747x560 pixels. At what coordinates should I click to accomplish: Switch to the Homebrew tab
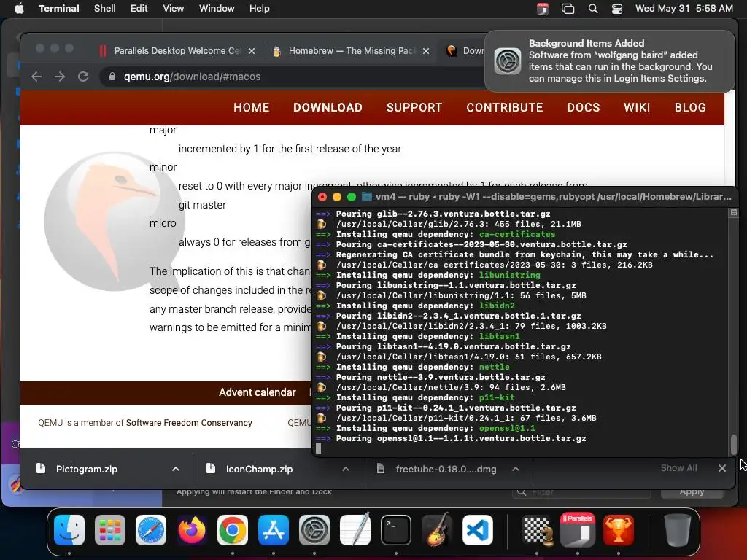coord(350,51)
